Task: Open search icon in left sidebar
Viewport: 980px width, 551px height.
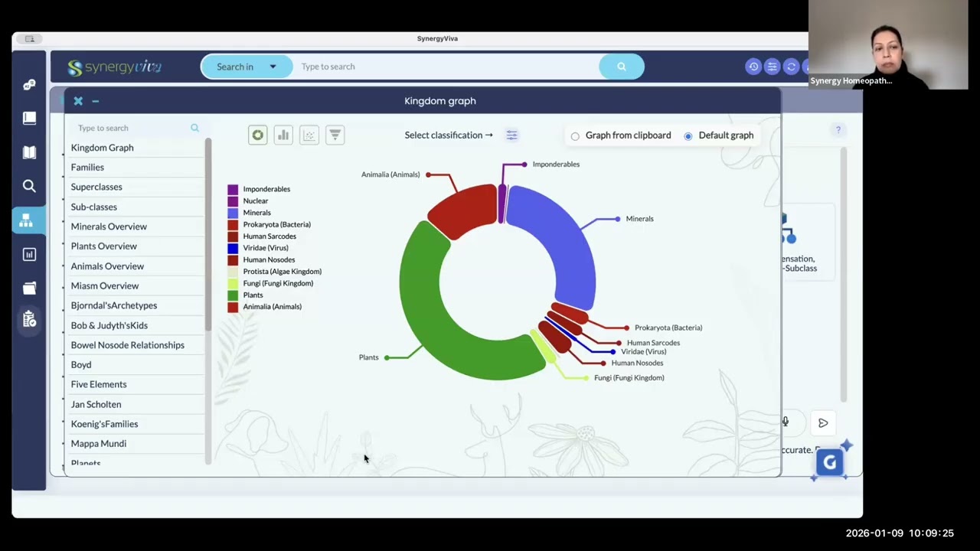Action: click(29, 186)
